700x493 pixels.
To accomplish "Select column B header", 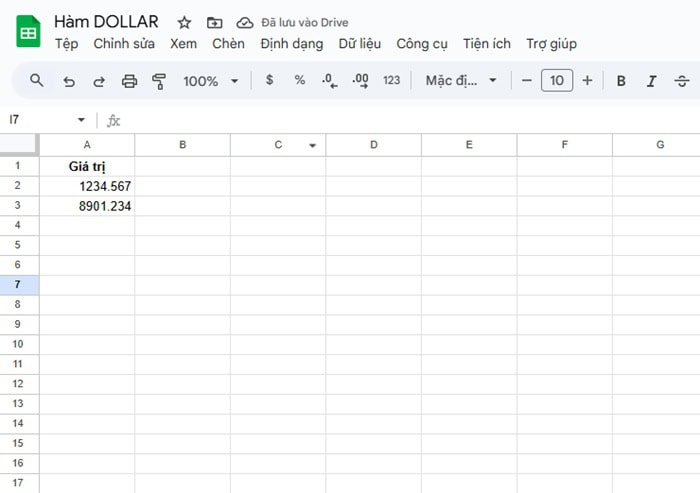I will point(183,145).
